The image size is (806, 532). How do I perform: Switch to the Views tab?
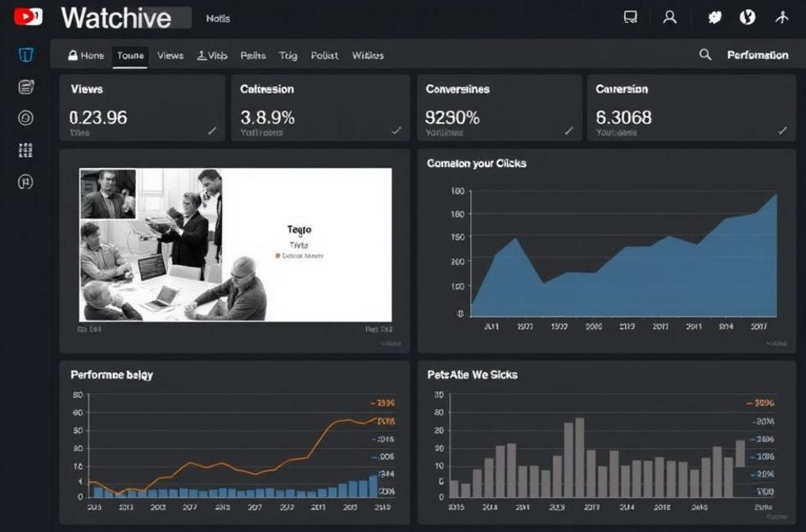[x=170, y=56]
